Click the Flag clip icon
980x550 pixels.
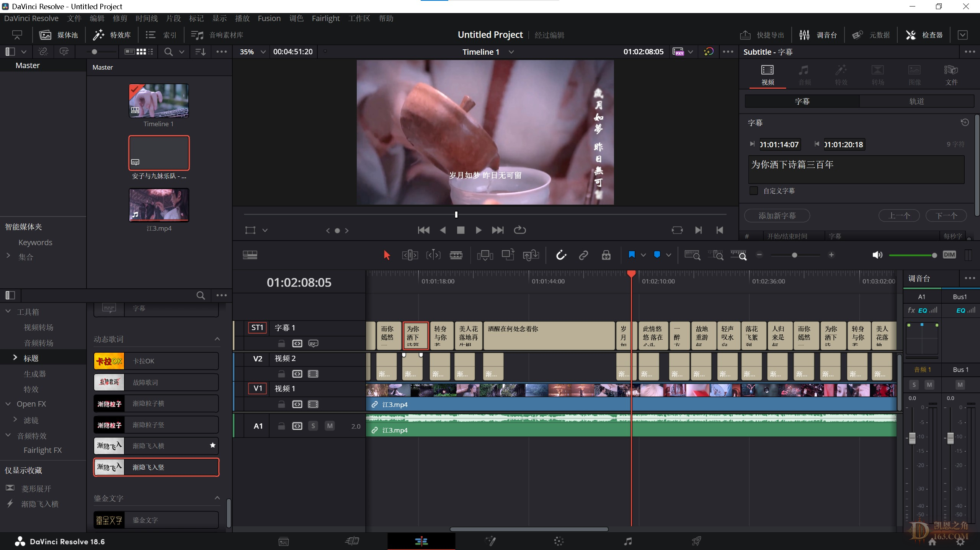632,255
